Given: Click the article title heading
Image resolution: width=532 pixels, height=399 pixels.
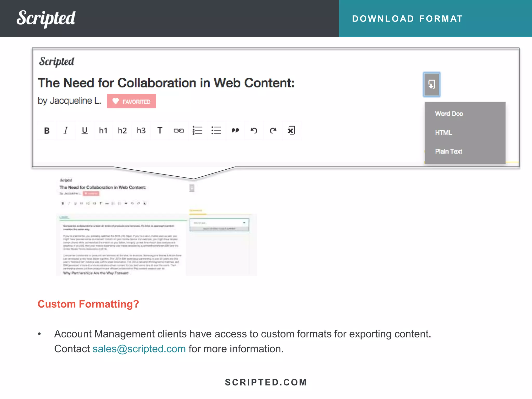Looking at the screenshot, I should (x=166, y=83).
